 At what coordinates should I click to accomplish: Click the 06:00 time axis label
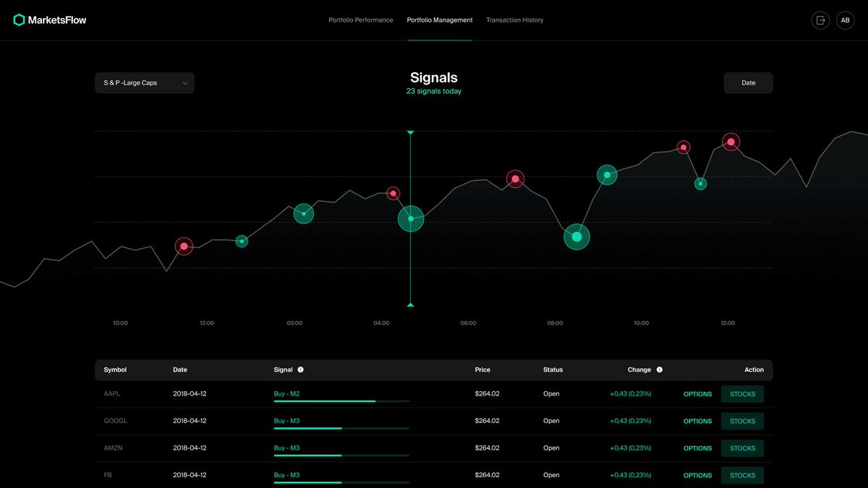pos(468,323)
